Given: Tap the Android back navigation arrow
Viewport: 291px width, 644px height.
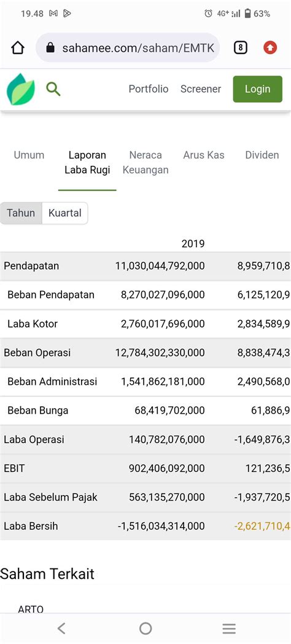Looking at the screenshot, I should click(x=61, y=629).
